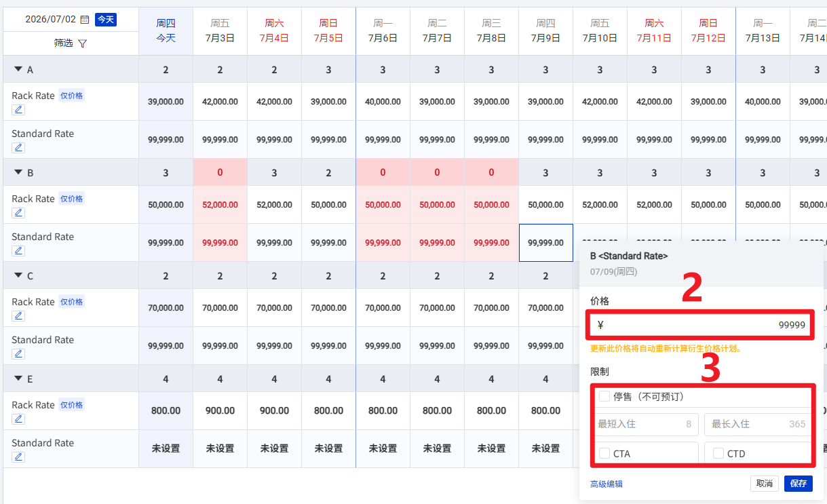Click the 仅价格 tag on E Rack Rate
The width and height of the screenshot is (827, 504).
click(72, 405)
